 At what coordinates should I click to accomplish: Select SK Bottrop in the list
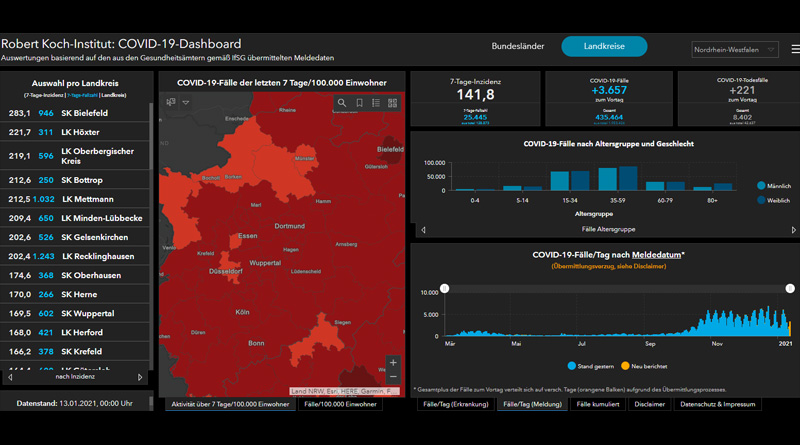click(74, 180)
